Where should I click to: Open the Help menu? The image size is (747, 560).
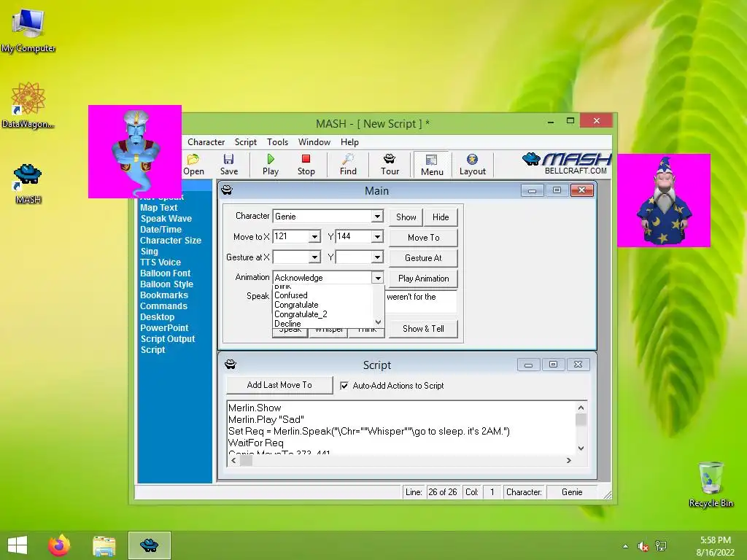pos(349,142)
